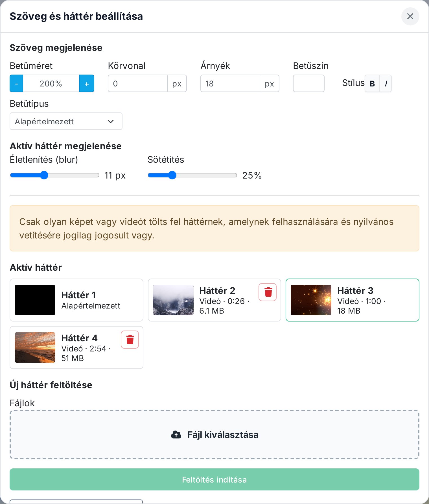Delete Háttér 4 with trash icon
The height and width of the screenshot is (504, 429).
(x=130, y=340)
